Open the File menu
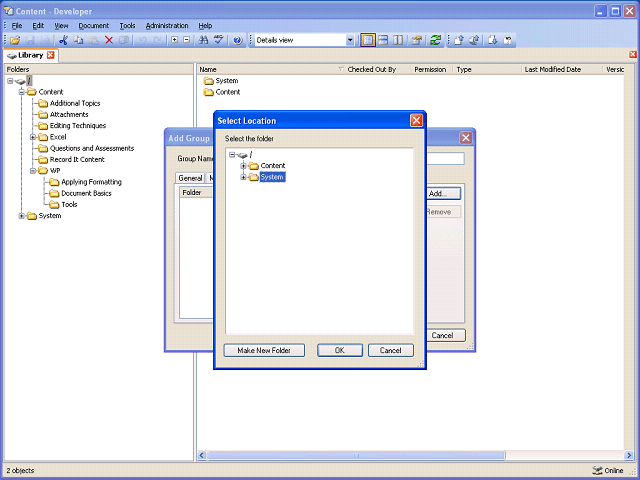640x480 pixels. [17, 26]
